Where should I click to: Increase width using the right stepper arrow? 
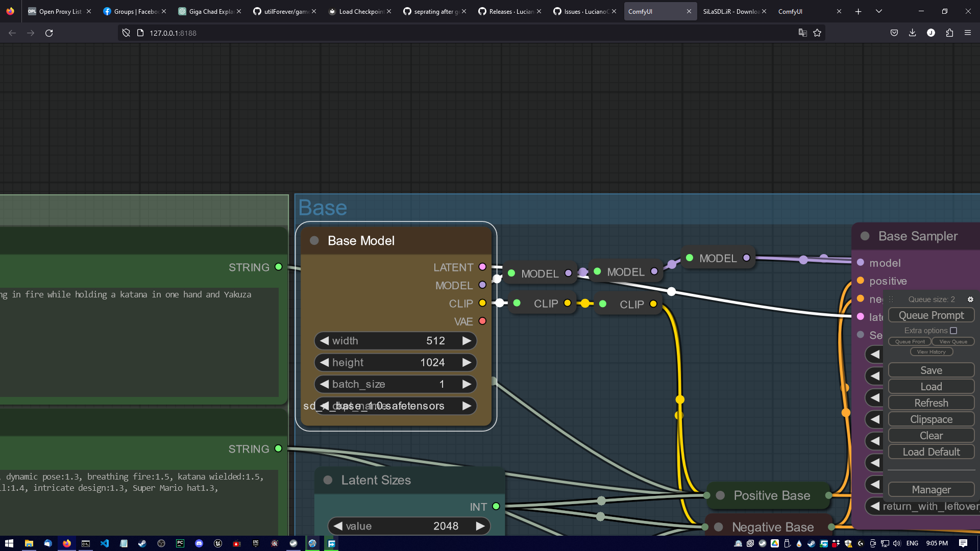coord(466,340)
